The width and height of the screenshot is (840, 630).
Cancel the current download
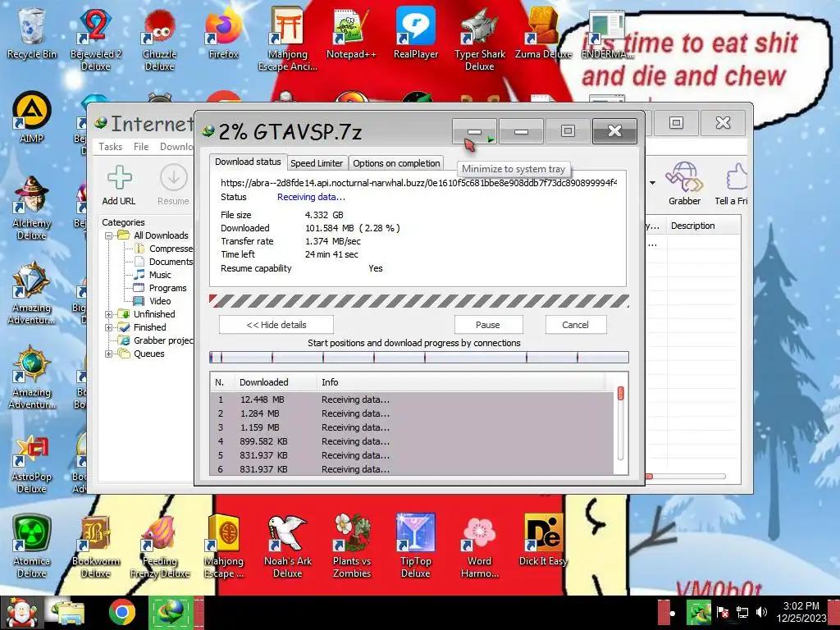coord(575,325)
